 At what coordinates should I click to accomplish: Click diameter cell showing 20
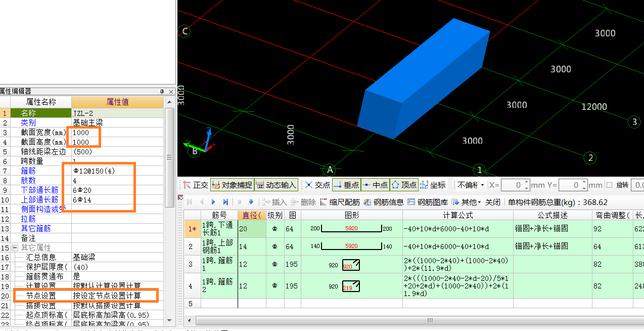pos(252,229)
